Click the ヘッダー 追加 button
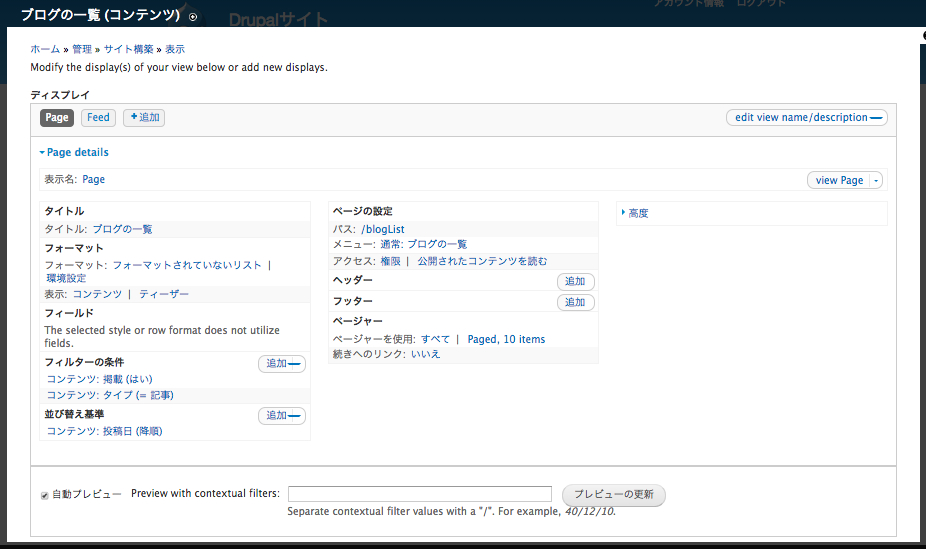This screenshot has width=926, height=549. (575, 282)
